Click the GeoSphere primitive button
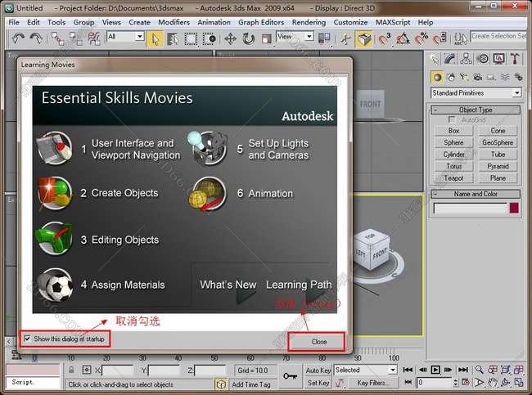532x395 pixels. click(498, 142)
